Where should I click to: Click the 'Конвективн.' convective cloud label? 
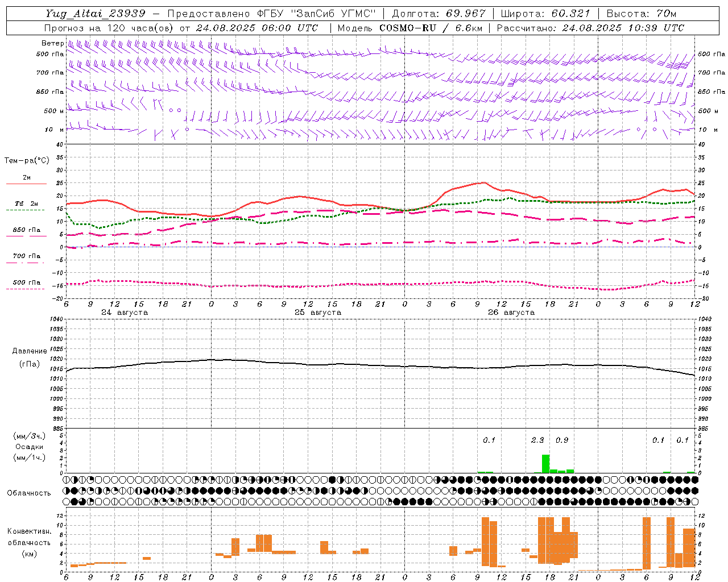tap(29, 531)
